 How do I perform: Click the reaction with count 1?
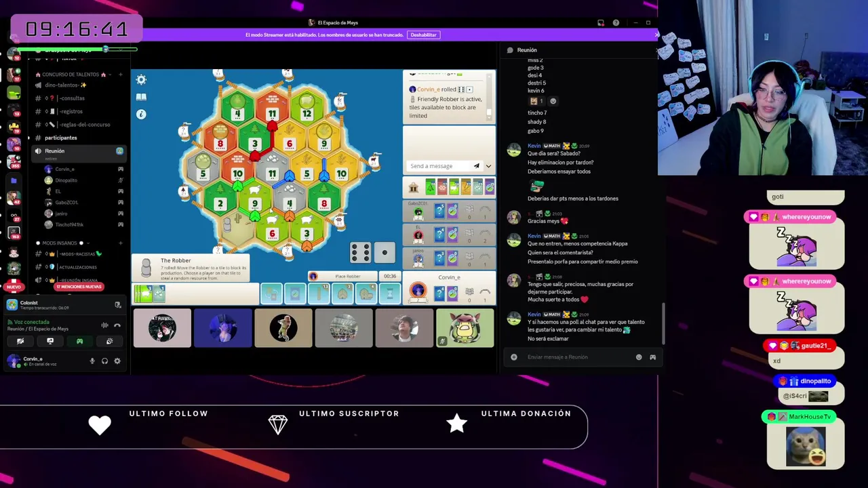(536, 101)
